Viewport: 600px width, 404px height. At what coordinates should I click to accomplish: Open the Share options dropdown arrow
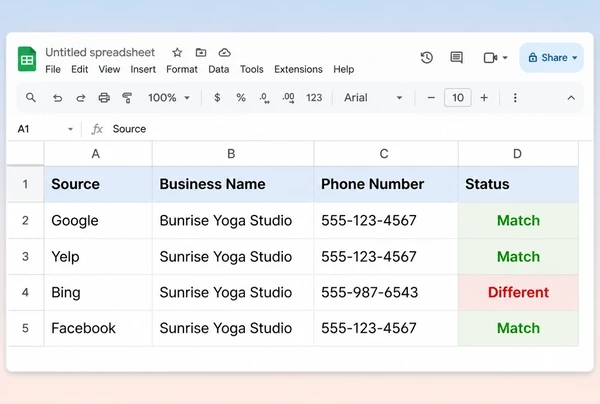click(x=575, y=58)
